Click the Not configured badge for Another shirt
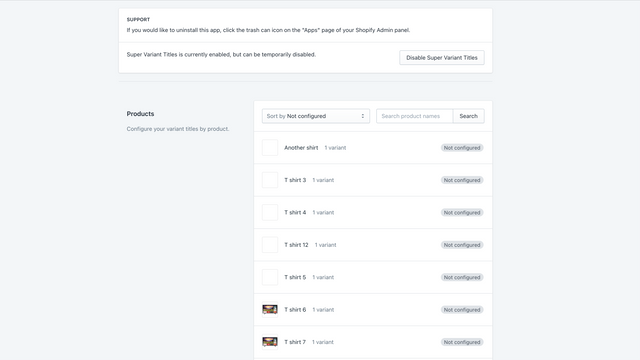Viewport: 640px width, 360px height. point(462,148)
